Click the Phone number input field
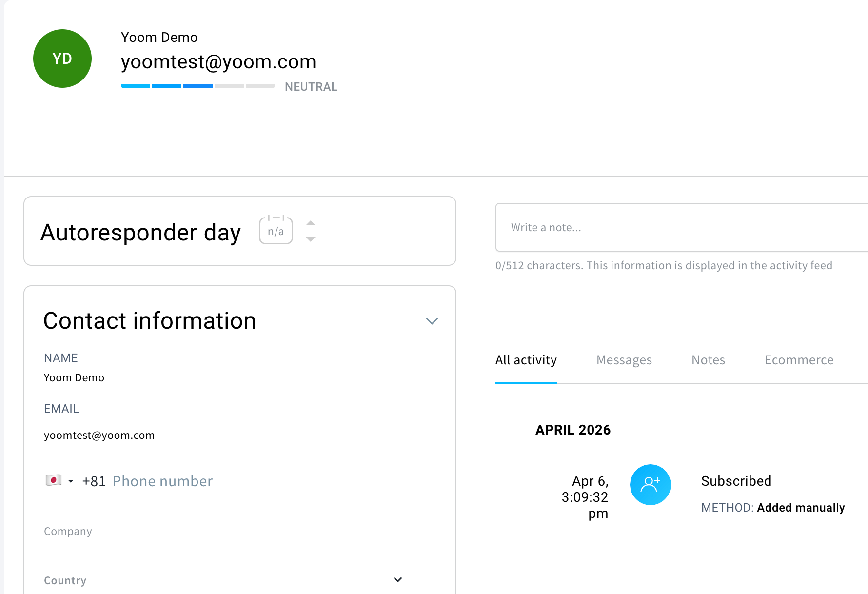The width and height of the screenshot is (868, 594). [x=163, y=481]
